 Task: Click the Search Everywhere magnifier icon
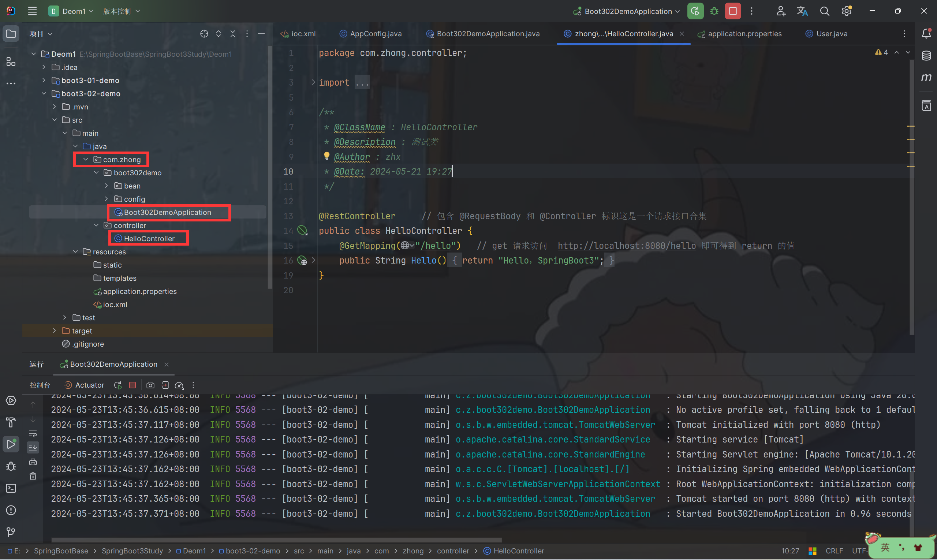click(824, 11)
